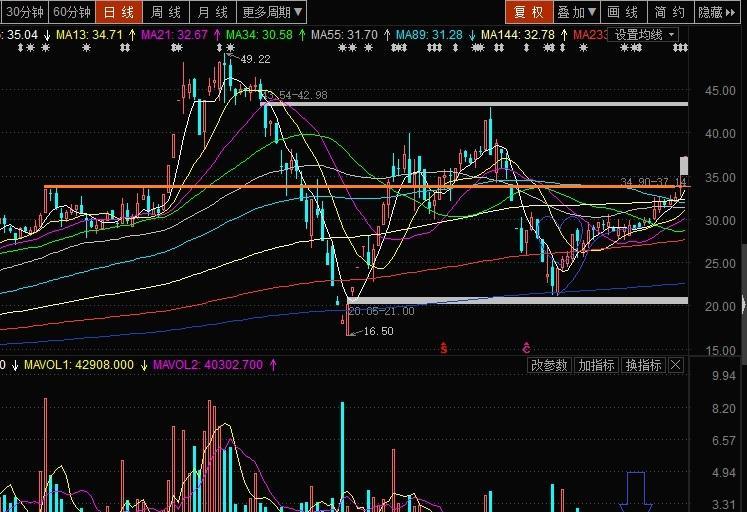This screenshot has width=747, height=512.
Task: Close the volume indicator panel
Action: 676,365
